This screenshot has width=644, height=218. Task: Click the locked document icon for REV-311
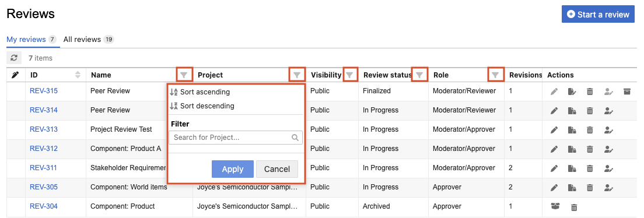(572, 168)
